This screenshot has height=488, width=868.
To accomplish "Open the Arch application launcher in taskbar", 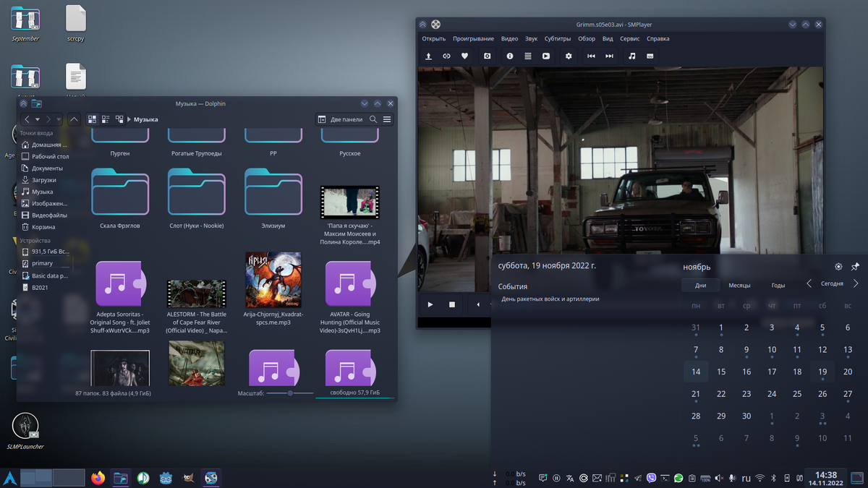I will [x=9, y=478].
